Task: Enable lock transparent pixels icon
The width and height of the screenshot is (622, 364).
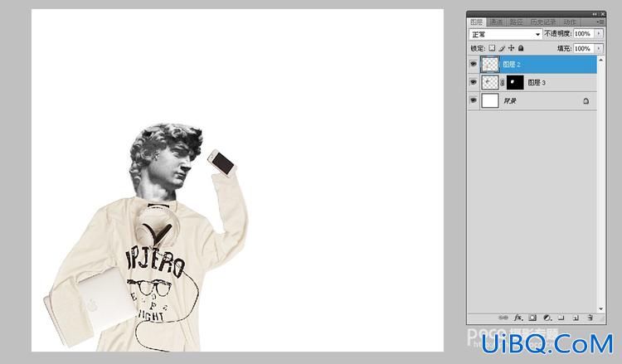Action: point(492,48)
